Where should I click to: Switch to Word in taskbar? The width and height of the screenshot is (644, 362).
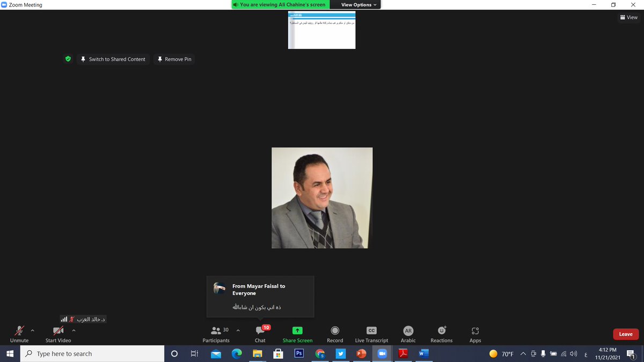click(x=423, y=353)
